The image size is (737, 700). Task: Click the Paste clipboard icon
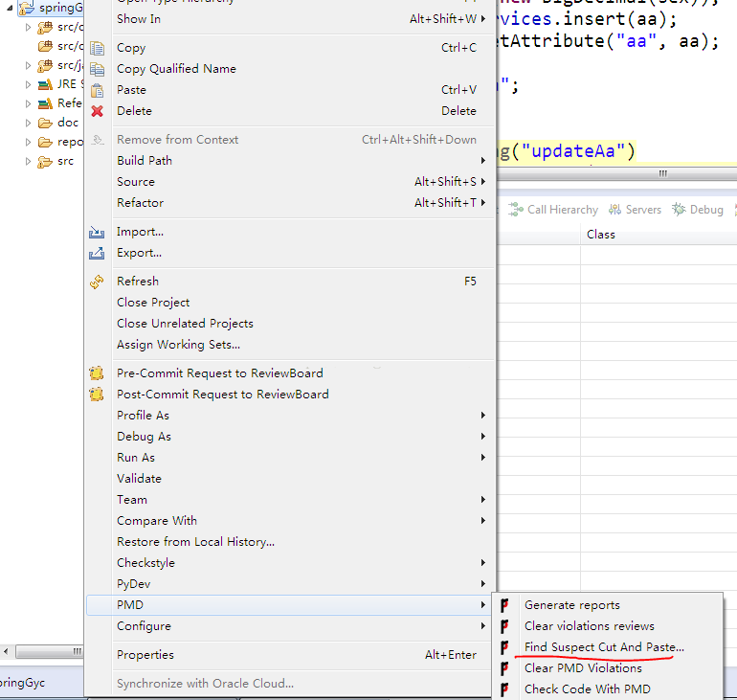[x=97, y=90]
